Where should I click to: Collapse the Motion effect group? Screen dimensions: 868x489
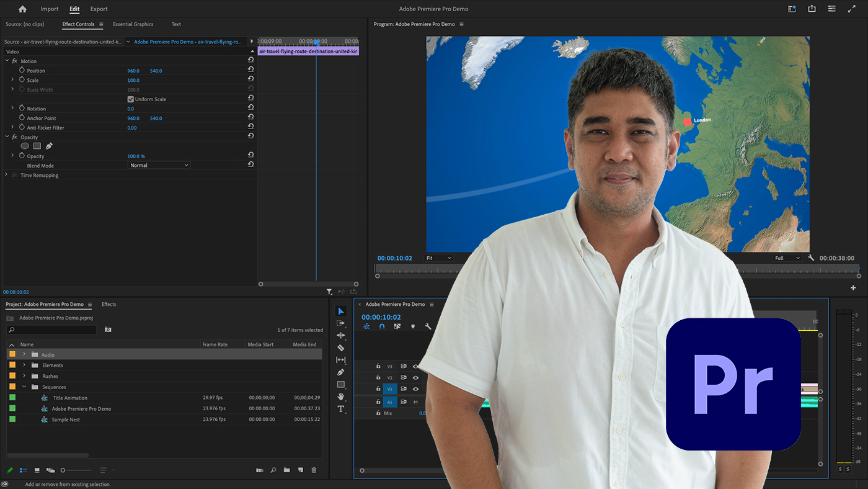pos(7,61)
